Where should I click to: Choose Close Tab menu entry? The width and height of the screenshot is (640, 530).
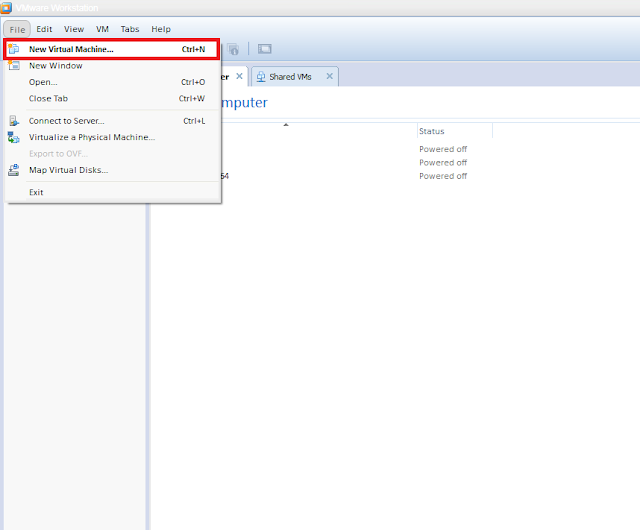(x=112, y=98)
